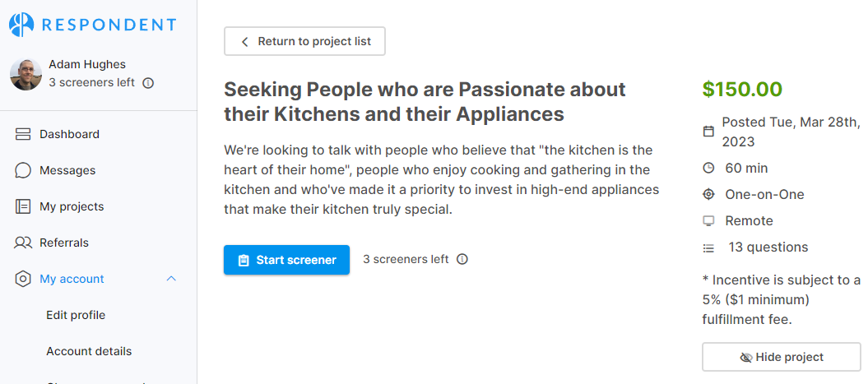Click Adam Hughes profile avatar
Image resolution: width=868 pixels, height=384 pixels.
[x=26, y=74]
